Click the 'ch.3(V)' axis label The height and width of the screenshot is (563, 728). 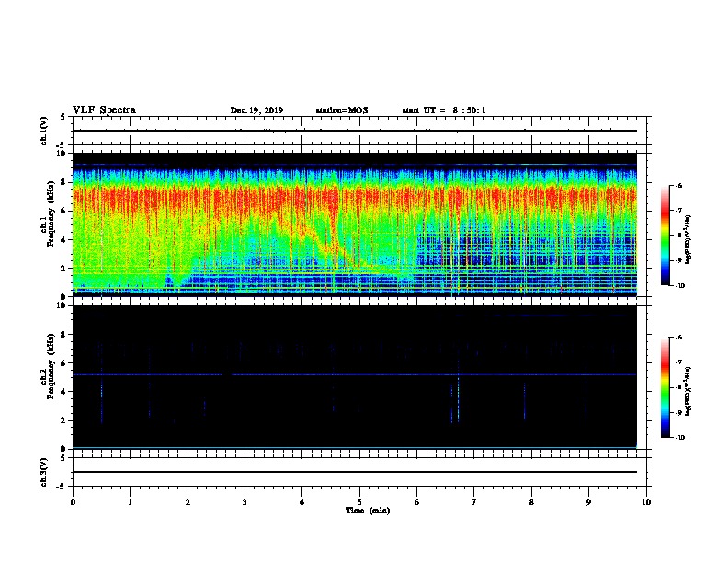click(x=44, y=472)
